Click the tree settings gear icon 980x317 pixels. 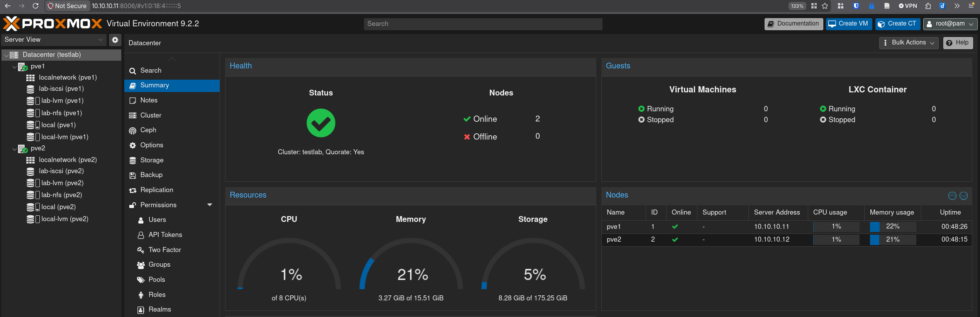click(x=115, y=40)
